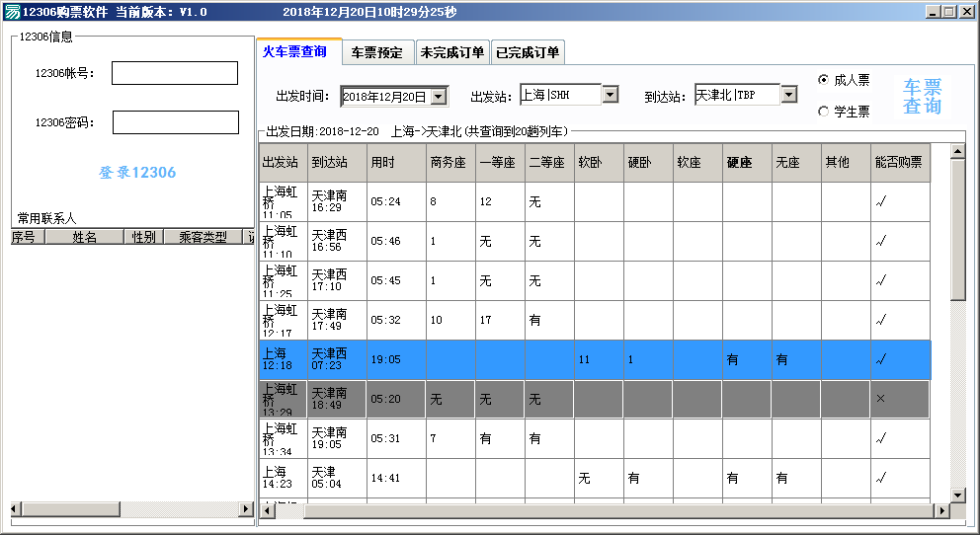Click the train table scroll-right arrow
980x535 pixels.
(942, 510)
